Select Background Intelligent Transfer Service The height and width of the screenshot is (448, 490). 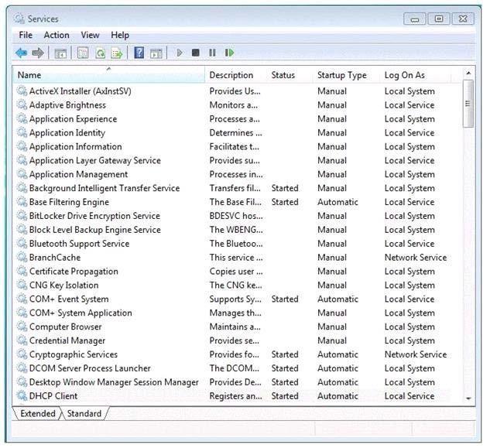pyautogui.click(x=105, y=188)
